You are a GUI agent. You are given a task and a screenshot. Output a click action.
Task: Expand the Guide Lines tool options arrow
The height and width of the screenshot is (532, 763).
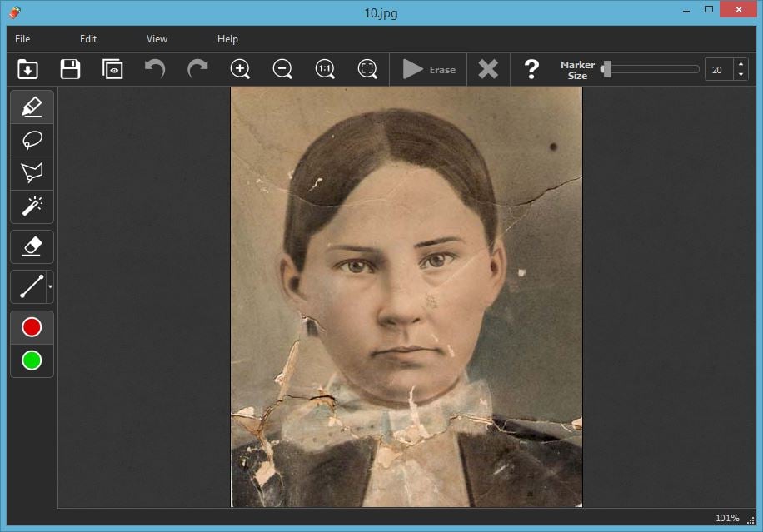50,286
